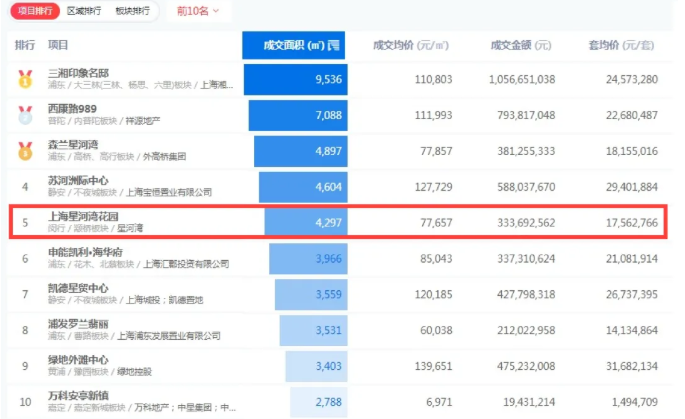
Task: Click per-unit price 1,494,709
Action: (x=635, y=402)
